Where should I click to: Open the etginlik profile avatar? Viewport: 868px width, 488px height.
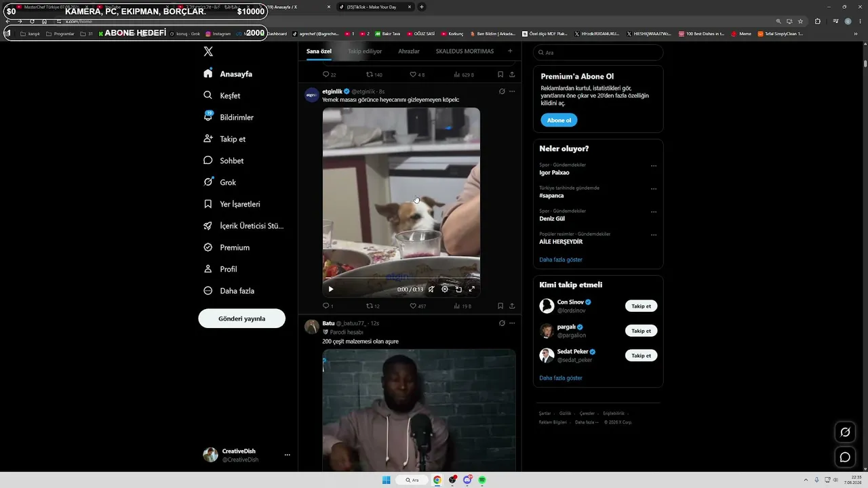coord(312,95)
